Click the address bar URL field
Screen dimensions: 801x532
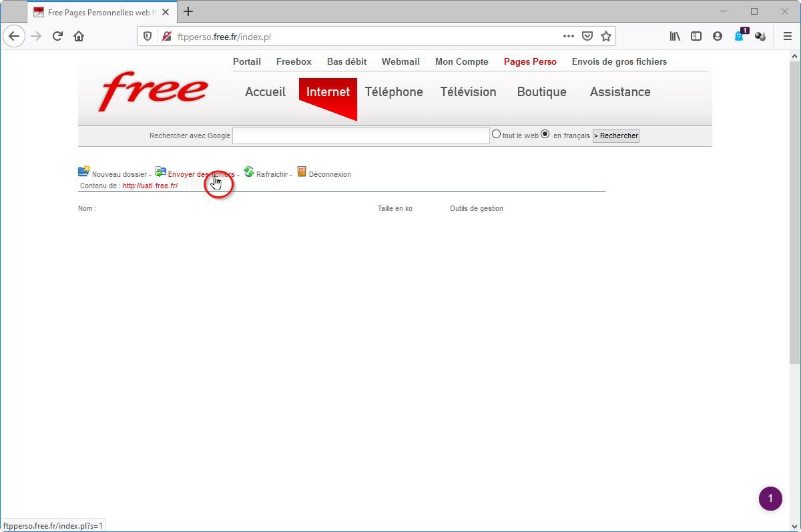point(366,37)
